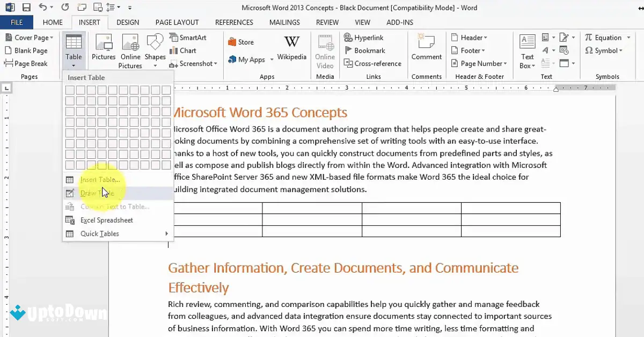Click Insert Table in the Table menu
This screenshot has height=337, width=644.
click(x=99, y=179)
